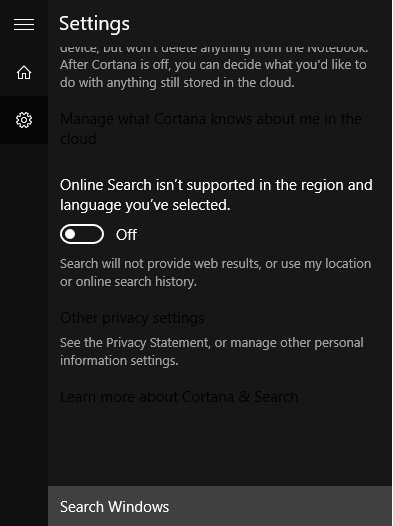The height and width of the screenshot is (526, 393).
Task: Turn on the Online Search toggle
Action: tap(82, 234)
